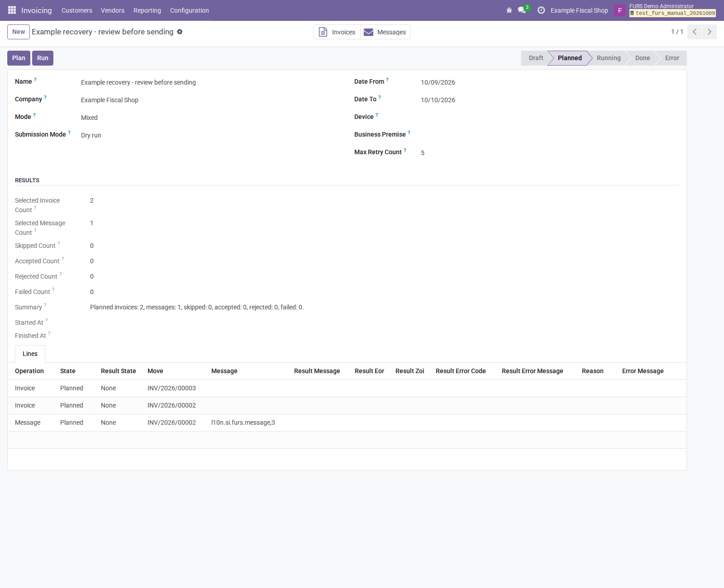Click the Mode field value Mixed
Image resolution: width=724 pixels, height=588 pixels.
coord(89,118)
